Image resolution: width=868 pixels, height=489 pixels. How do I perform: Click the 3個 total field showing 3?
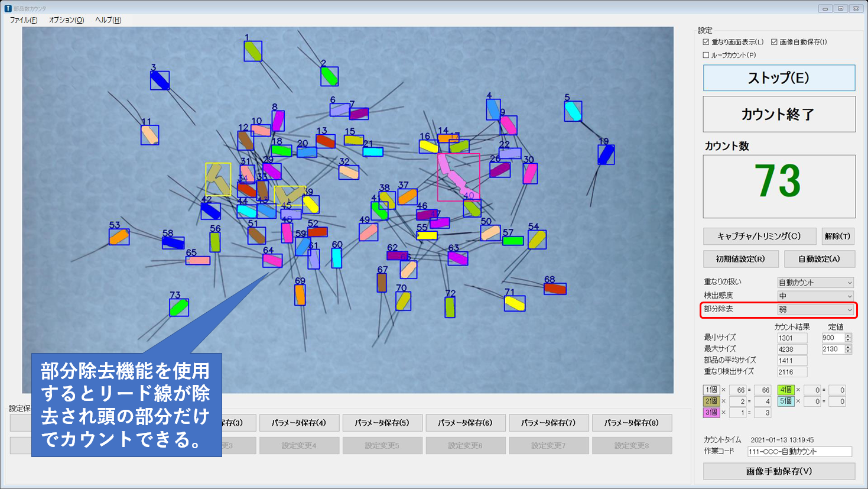point(762,413)
